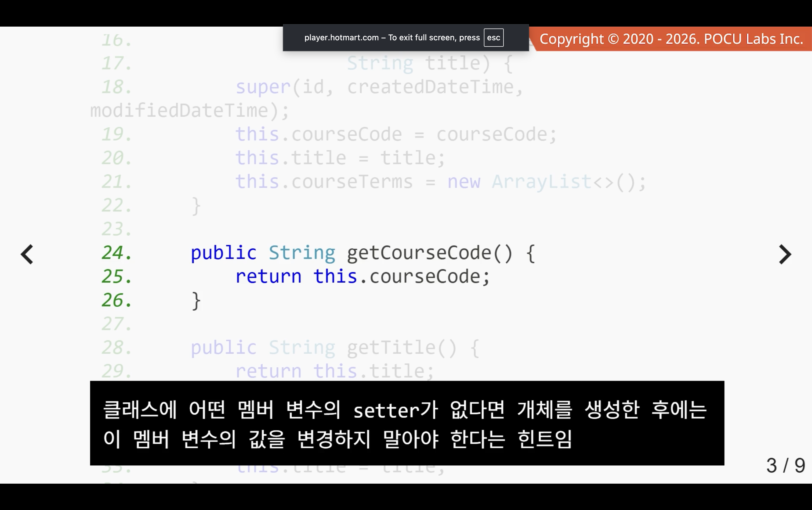Click the 'super(id, createdDateTime,' code line
Viewport: 812px width, 510px height.
tap(379, 87)
